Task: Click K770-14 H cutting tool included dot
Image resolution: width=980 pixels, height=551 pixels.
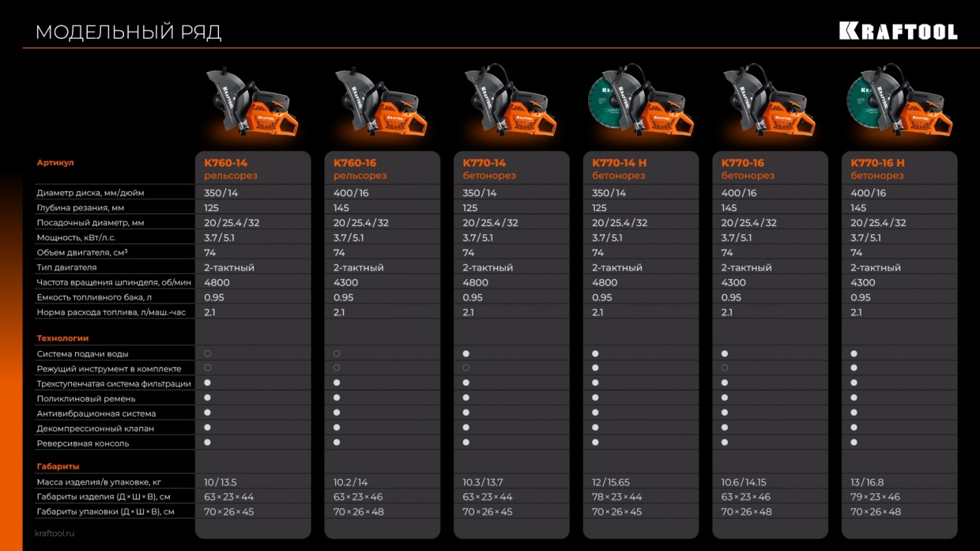Action: 595,368
